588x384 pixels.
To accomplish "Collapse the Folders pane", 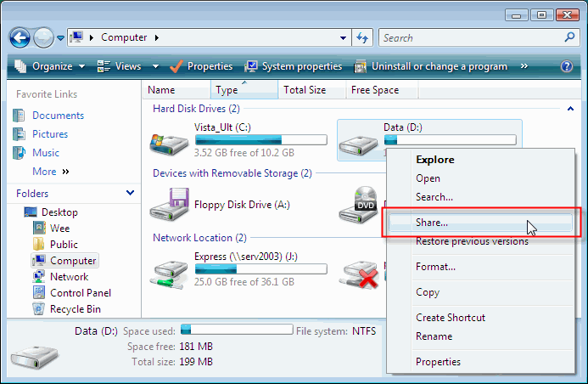I will pyautogui.click(x=130, y=193).
